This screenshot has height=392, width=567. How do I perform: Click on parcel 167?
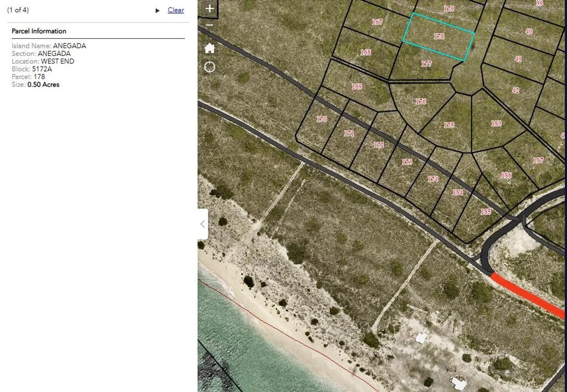point(377,22)
